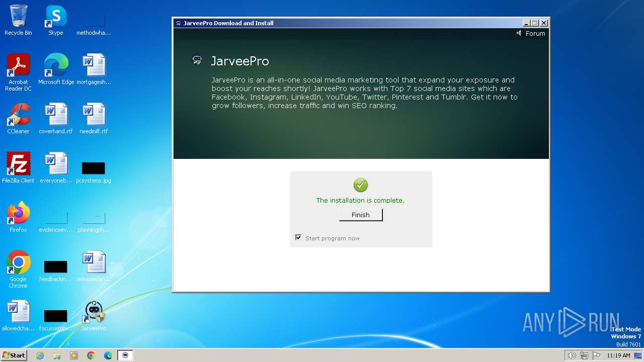Open File Explorer from taskbar
644x362 pixels.
tap(57, 355)
